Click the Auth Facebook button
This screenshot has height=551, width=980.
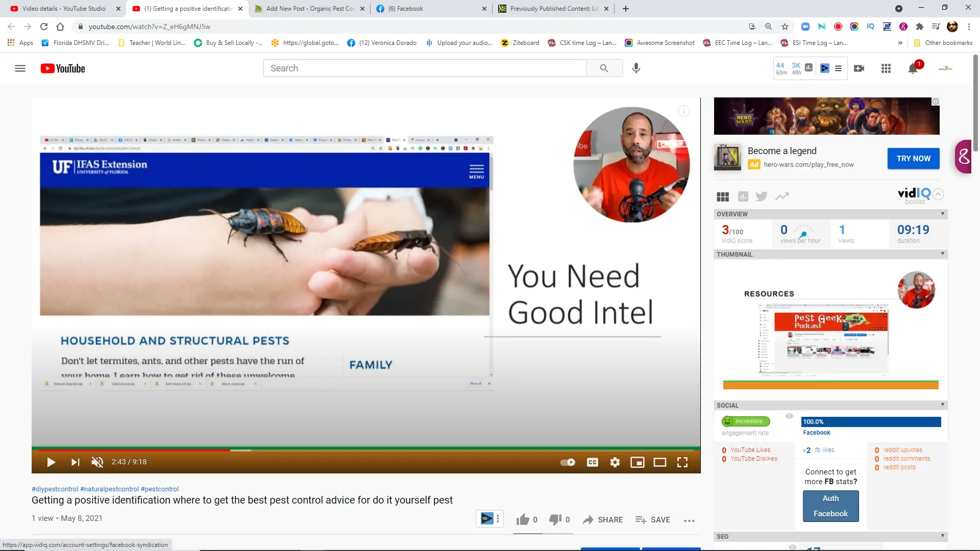tap(830, 506)
